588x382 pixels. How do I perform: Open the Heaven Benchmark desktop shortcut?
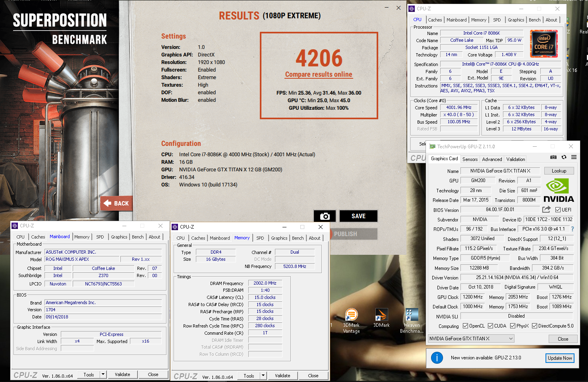412,321
